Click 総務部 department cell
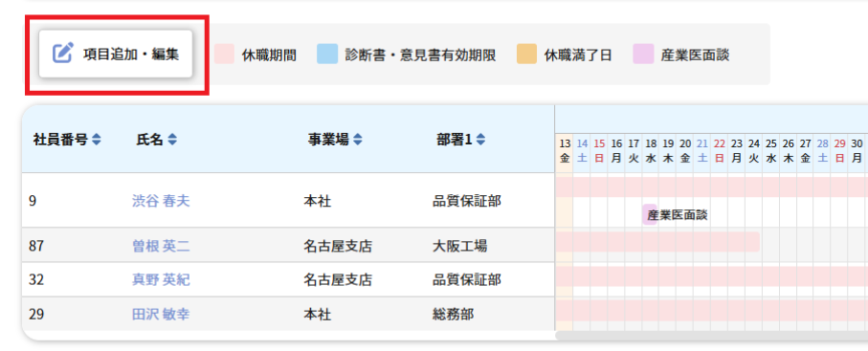This screenshot has height=351, width=868. point(453,315)
